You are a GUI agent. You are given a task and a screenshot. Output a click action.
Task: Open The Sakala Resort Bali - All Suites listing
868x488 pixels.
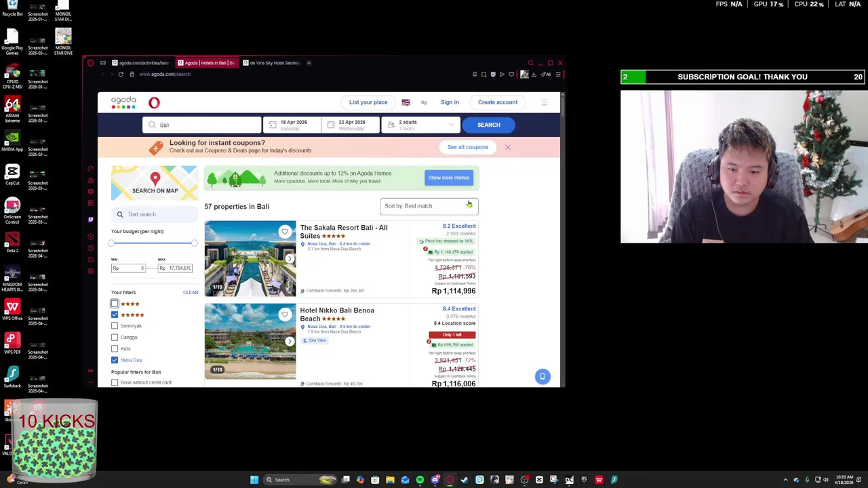click(344, 232)
